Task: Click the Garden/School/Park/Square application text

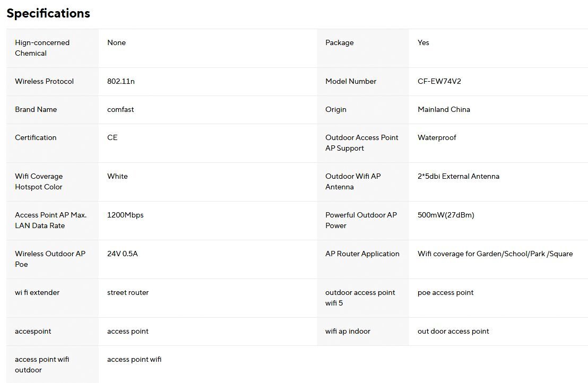Action: 495,254
